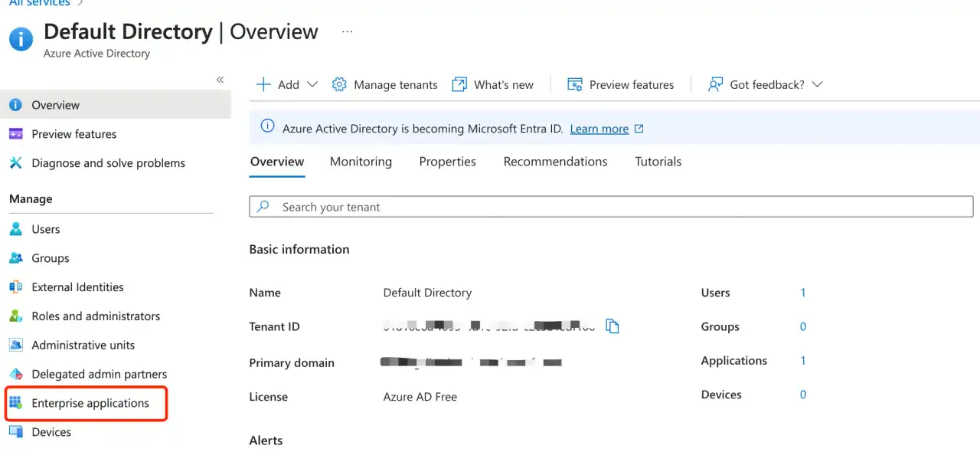Select Users in the Manage section

pos(45,228)
